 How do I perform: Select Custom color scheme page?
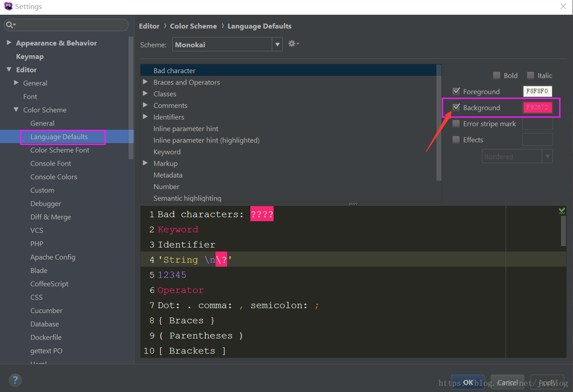[x=42, y=190]
